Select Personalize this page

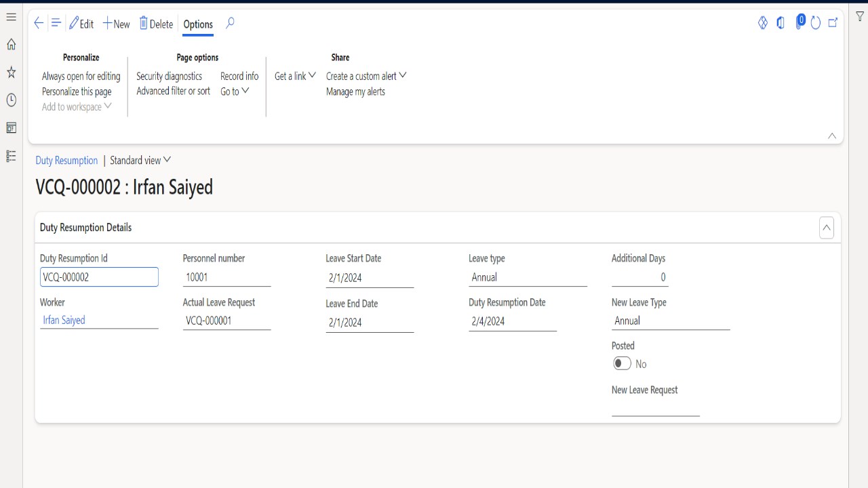(77, 91)
